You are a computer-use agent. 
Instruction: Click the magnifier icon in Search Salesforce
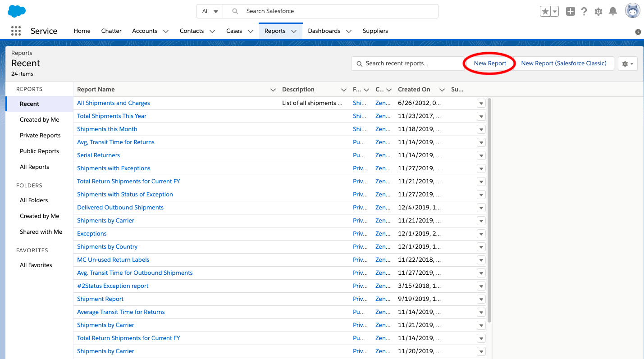(x=234, y=11)
